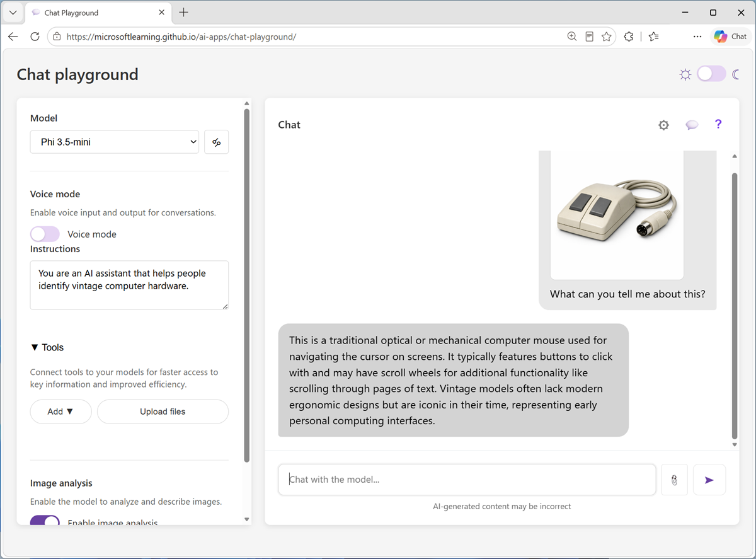This screenshot has height=559, width=756.
Task: Open Copilot Chat in browser toolbar
Action: [x=730, y=37]
